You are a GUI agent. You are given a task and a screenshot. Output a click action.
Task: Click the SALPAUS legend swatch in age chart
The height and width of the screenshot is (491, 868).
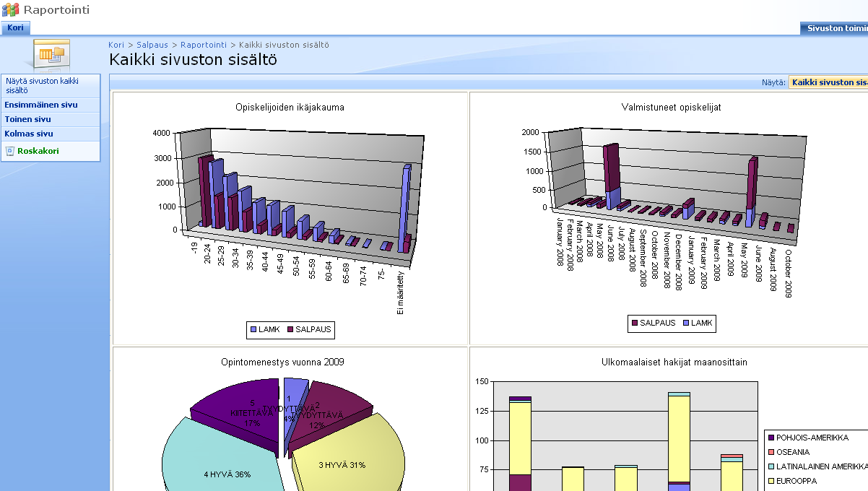click(x=290, y=329)
